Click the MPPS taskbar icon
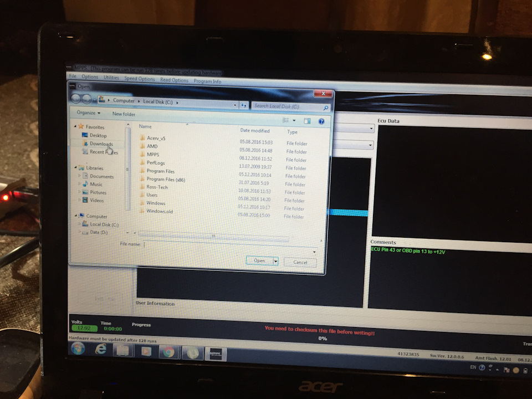This screenshot has width=532, height=399. click(x=215, y=354)
